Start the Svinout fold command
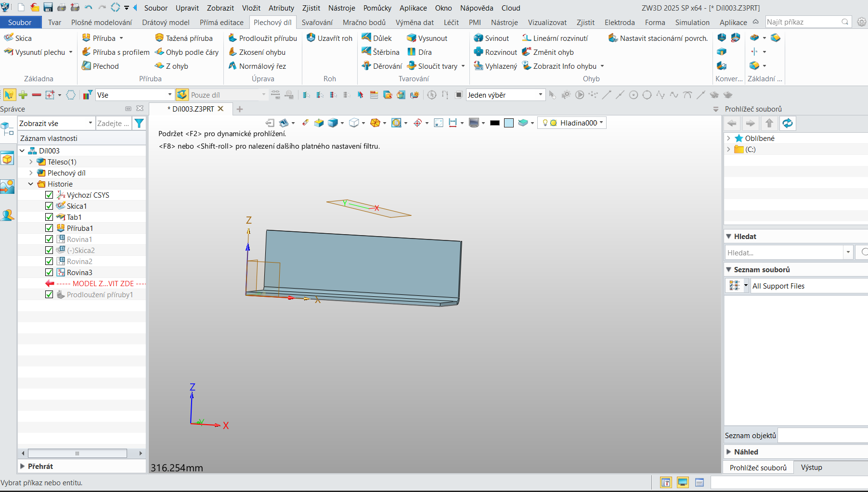Viewport: 868px width, 492px height. click(491, 38)
